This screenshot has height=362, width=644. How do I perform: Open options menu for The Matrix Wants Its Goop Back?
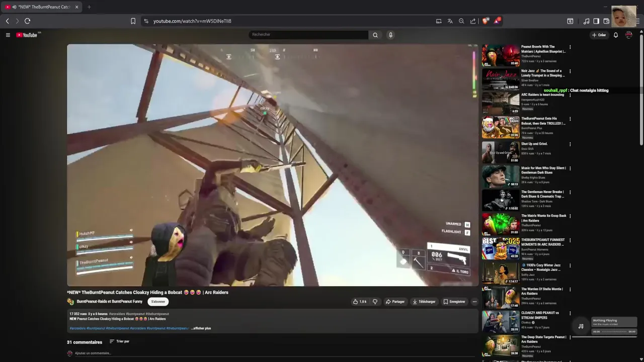[x=570, y=216]
